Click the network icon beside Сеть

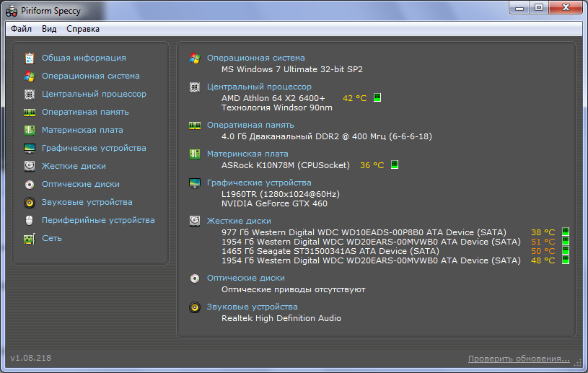coord(30,238)
